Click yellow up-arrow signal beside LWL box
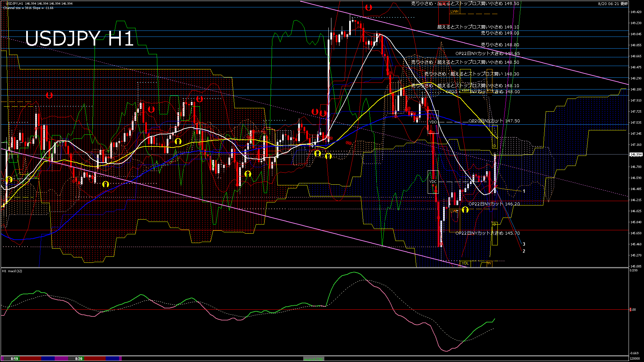Viewport: 644px width, 362px height. point(465,210)
